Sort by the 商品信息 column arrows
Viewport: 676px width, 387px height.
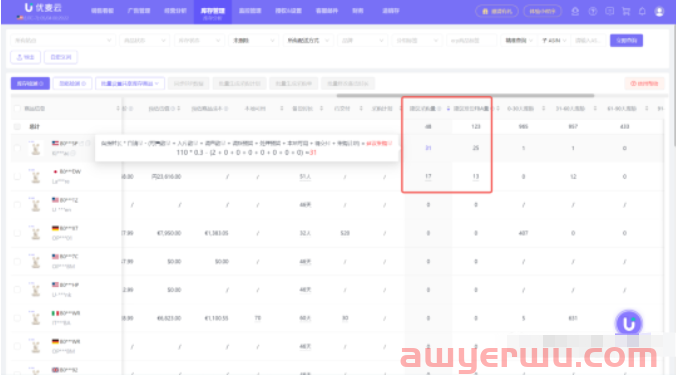pos(118,109)
